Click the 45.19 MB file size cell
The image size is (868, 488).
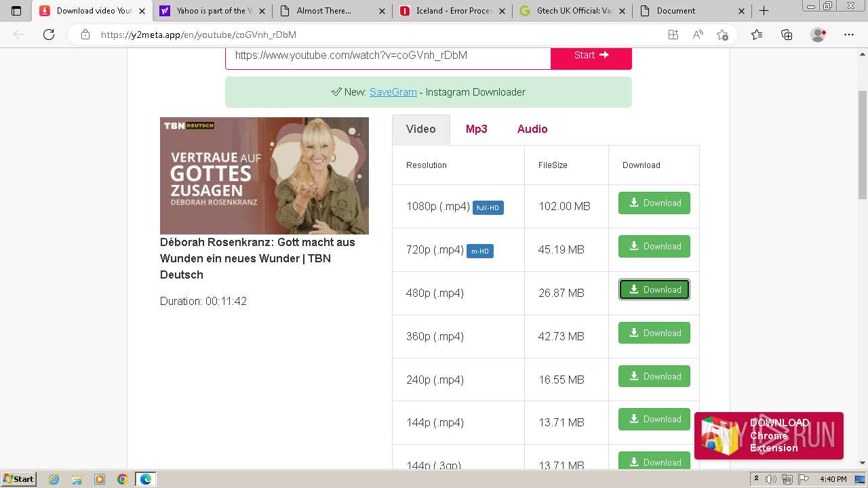coord(566,249)
